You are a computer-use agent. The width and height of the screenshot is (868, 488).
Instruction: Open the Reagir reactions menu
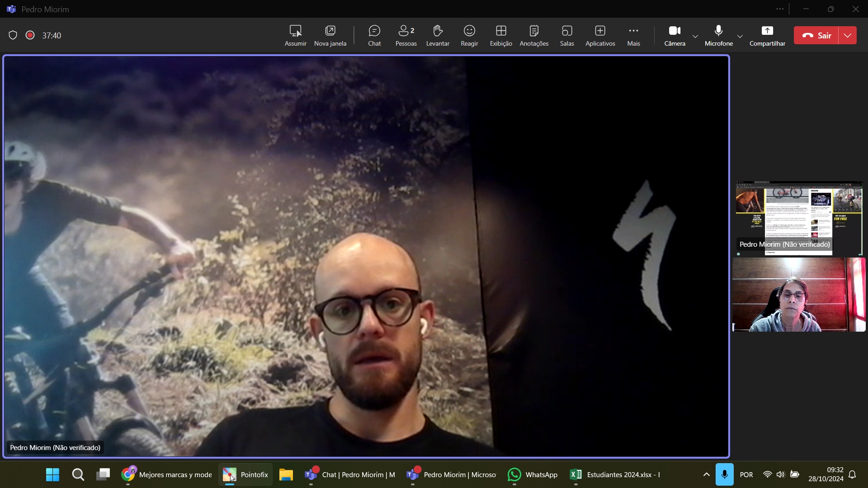pyautogui.click(x=469, y=35)
